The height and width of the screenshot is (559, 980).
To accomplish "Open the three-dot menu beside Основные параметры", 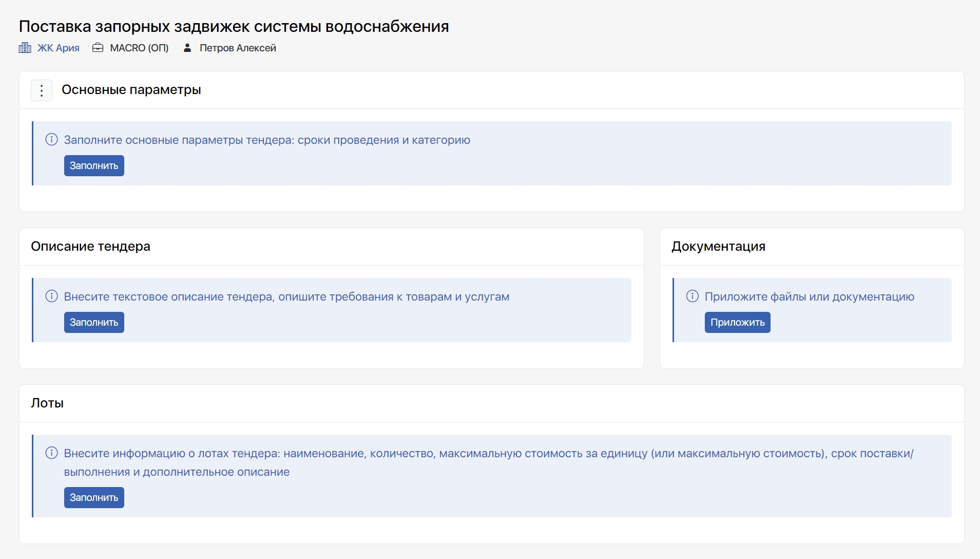I will [x=42, y=90].
